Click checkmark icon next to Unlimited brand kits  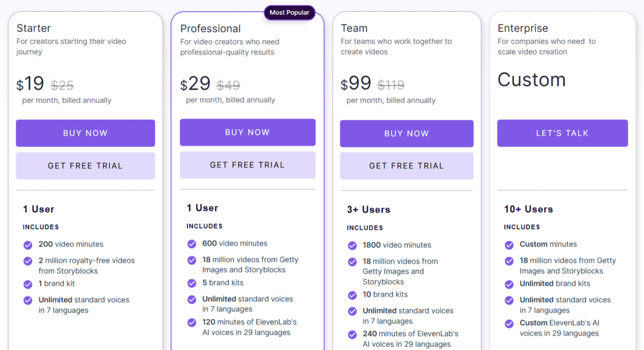point(509,284)
